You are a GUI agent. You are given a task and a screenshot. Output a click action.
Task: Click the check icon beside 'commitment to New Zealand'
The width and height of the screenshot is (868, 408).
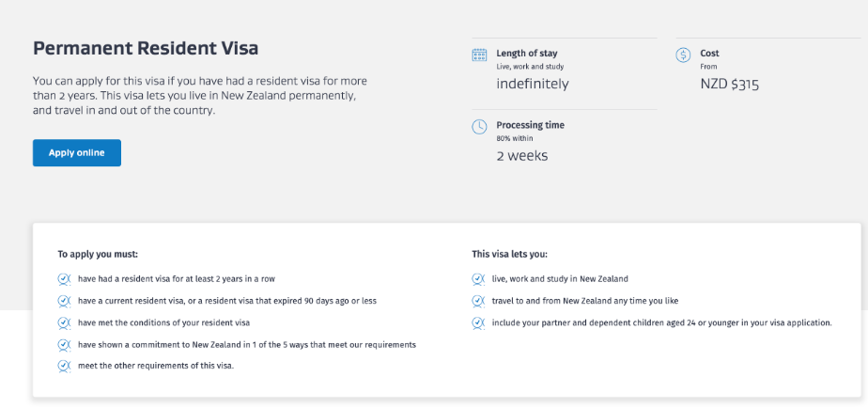[x=64, y=344]
